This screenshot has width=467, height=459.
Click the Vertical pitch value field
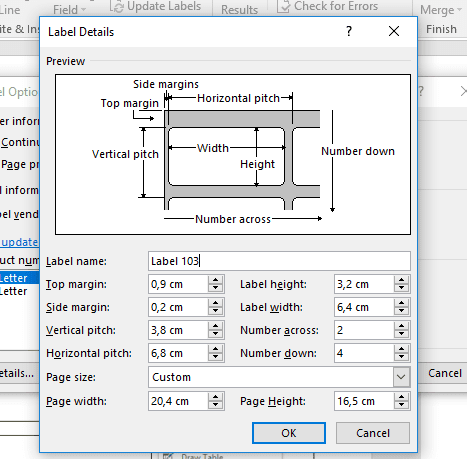point(178,330)
